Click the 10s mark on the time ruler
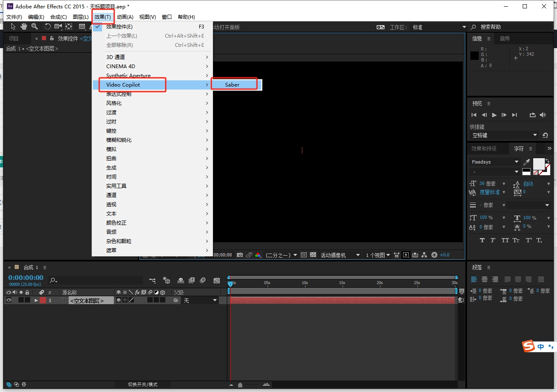 (305, 283)
